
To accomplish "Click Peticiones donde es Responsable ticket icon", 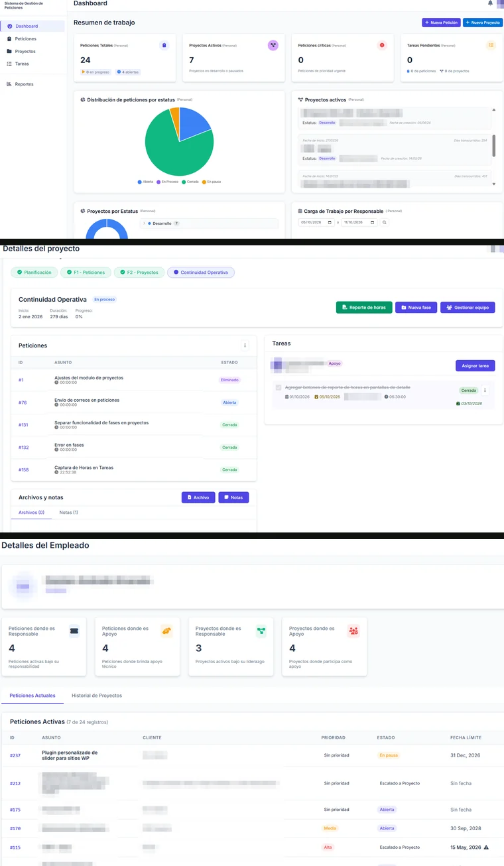I will coord(74,632).
